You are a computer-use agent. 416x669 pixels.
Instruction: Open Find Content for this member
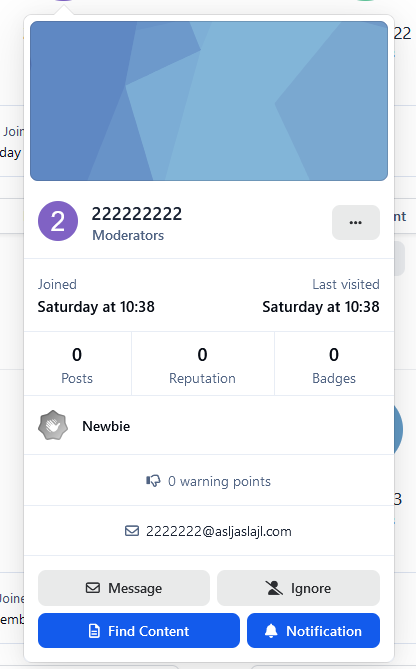point(139,631)
